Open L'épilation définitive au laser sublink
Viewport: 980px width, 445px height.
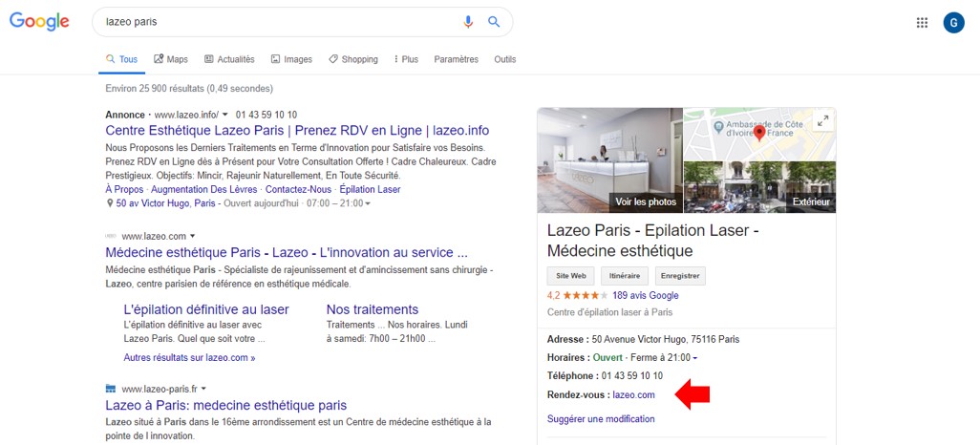pyautogui.click(x=207, y=309)
